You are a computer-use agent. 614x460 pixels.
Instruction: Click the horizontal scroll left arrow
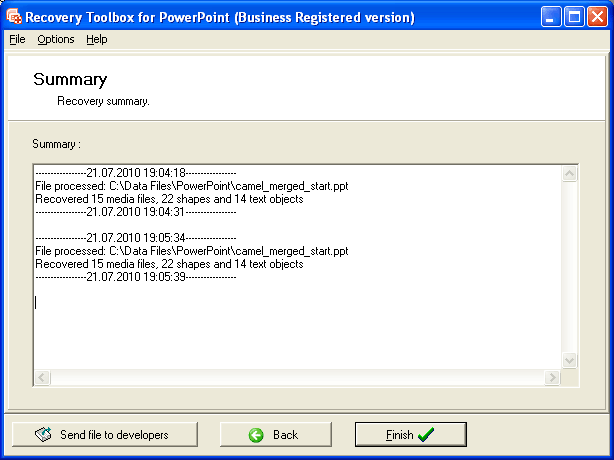point(42,377)
